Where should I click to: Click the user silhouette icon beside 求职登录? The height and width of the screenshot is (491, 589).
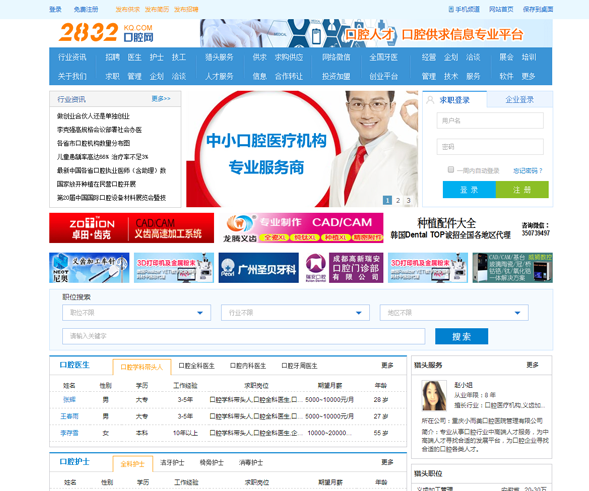pos(430,100)
